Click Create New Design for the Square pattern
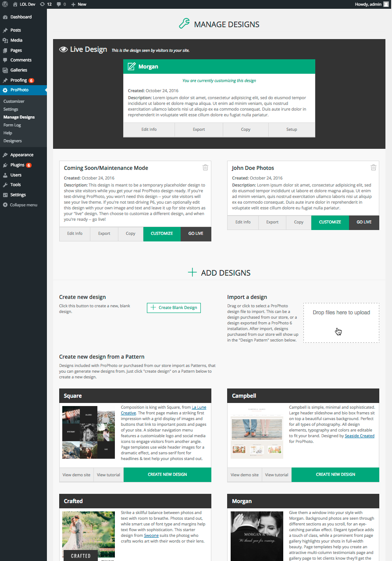This screenshot has width=392, height=561. [x=167, y=475]
